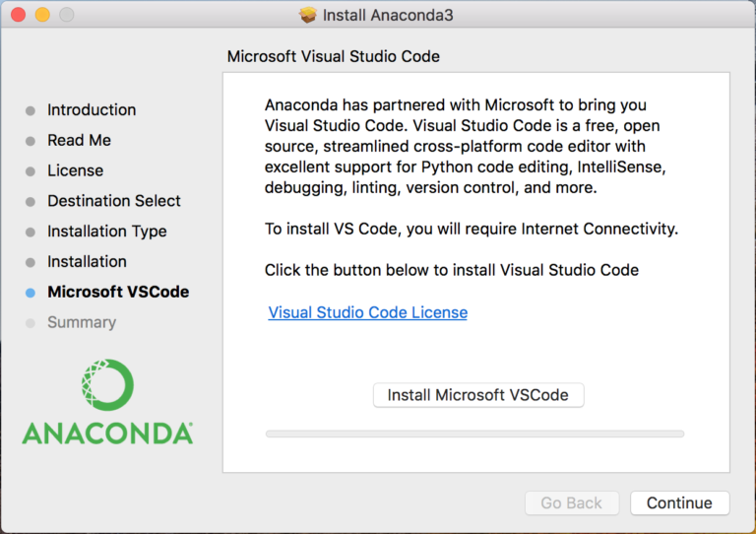Click the Install Anaconda3 window title
This screenshot has width=756, height=534.
coord(388,15)
